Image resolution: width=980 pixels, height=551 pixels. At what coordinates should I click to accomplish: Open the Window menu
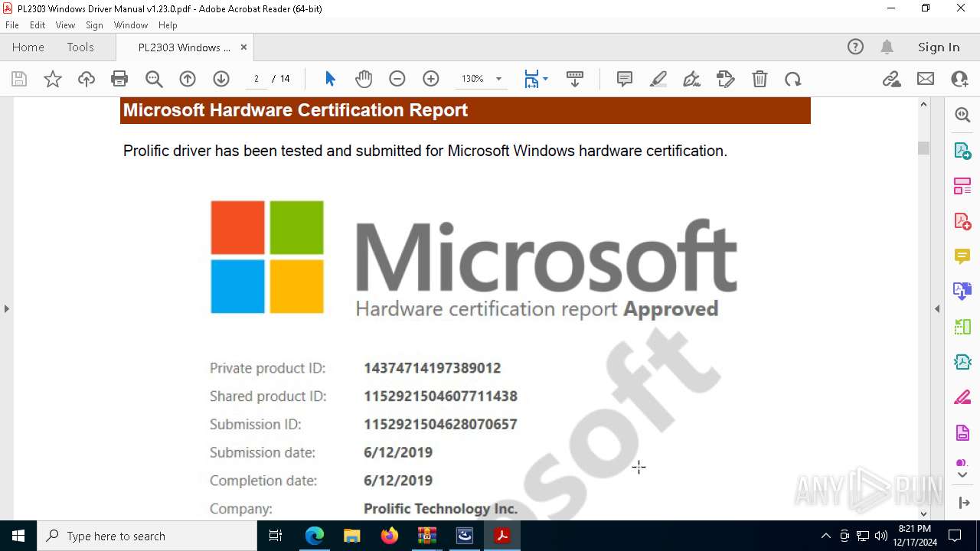(131, 25)
